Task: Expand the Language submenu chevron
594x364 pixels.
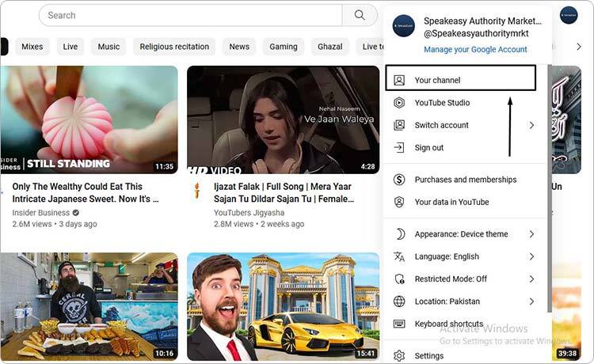Action: pos(531,256)
